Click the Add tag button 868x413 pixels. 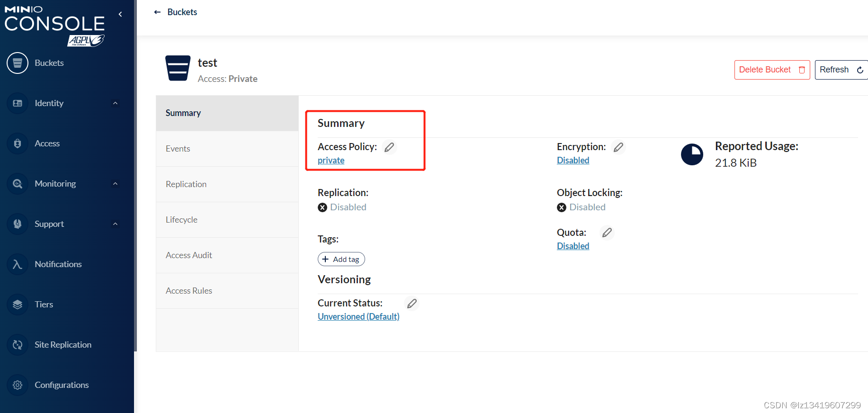pyautogui.click(x=341, y=259)
